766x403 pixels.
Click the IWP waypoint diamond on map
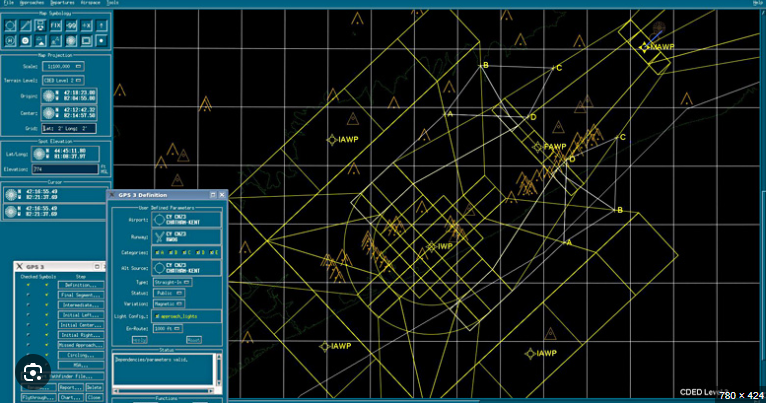pos(432,247)
